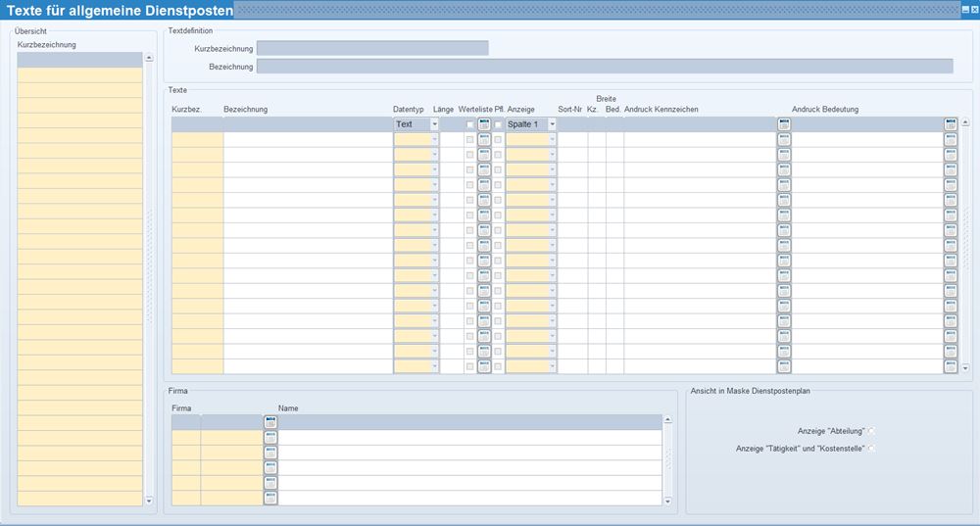
Task: Click the Andruck Kennzeichen column header
Action: [661, 110]
